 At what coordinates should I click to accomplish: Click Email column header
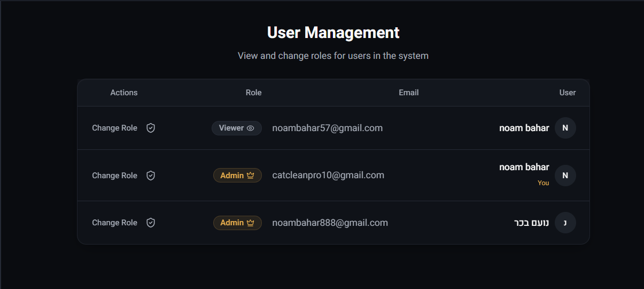tap(409, 93)
